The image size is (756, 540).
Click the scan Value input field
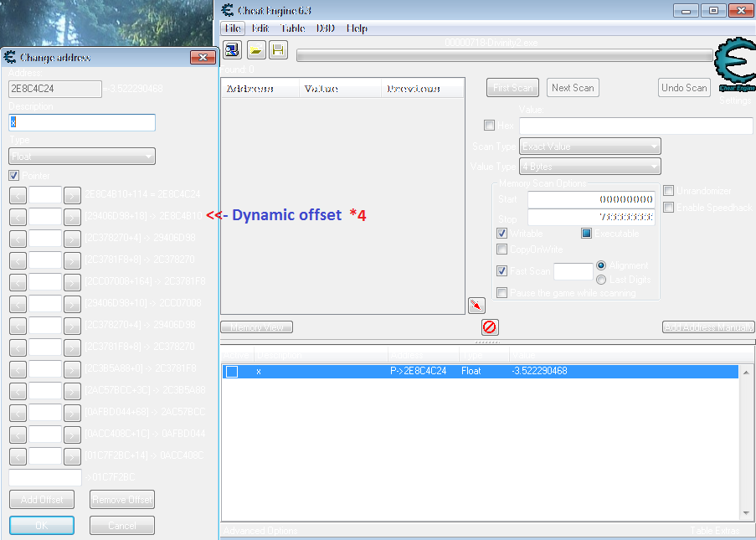point(635,126)
